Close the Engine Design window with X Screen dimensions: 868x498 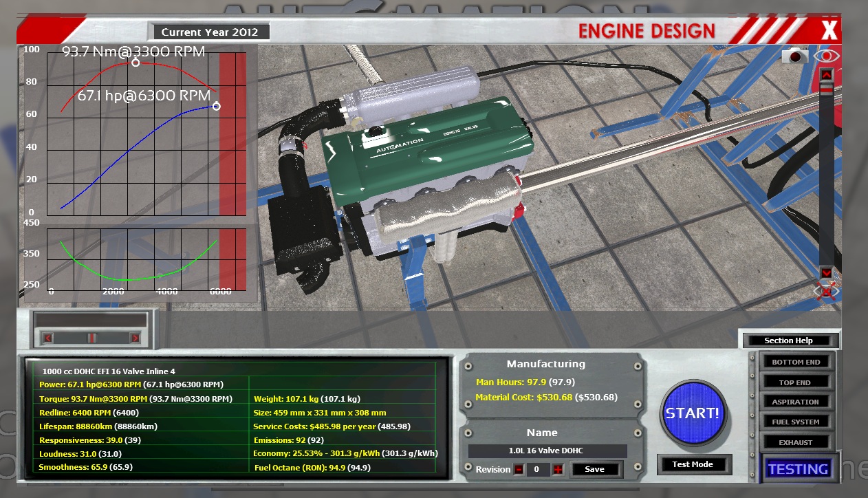[x=829, y=30]
